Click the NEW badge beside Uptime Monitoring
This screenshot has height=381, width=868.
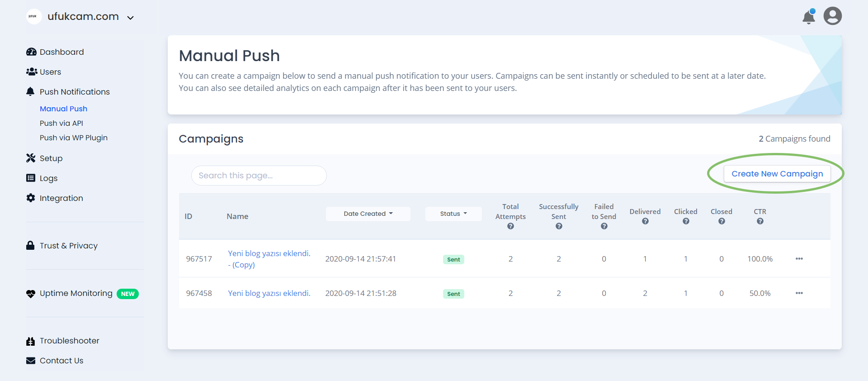[x=127, y=294]
